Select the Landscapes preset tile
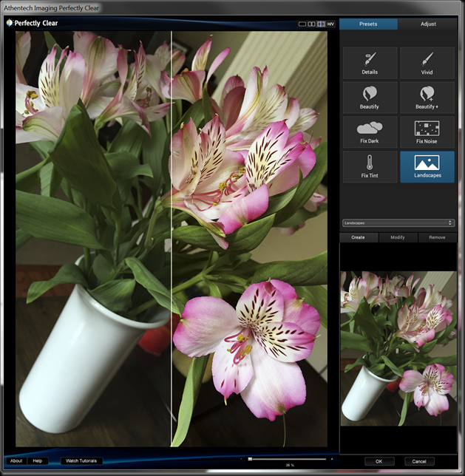465x476 pixels. 427,166
